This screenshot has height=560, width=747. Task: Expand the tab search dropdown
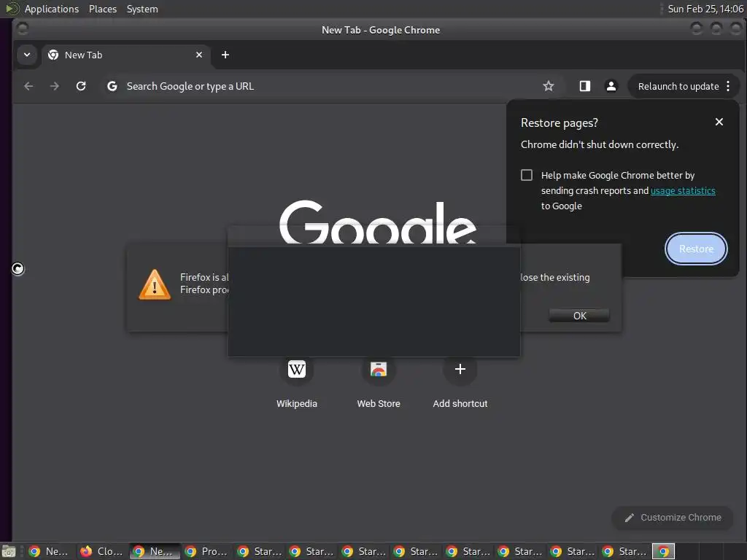click(x=27, y=55)
